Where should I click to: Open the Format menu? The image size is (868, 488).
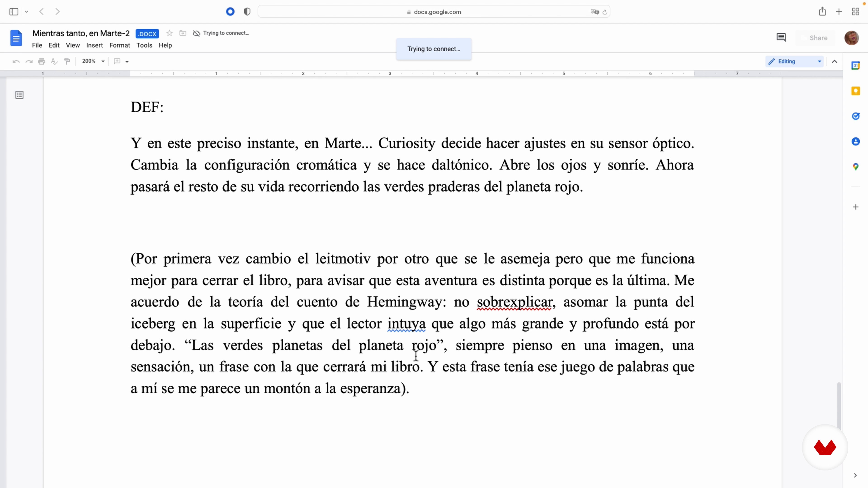(120, 45)
